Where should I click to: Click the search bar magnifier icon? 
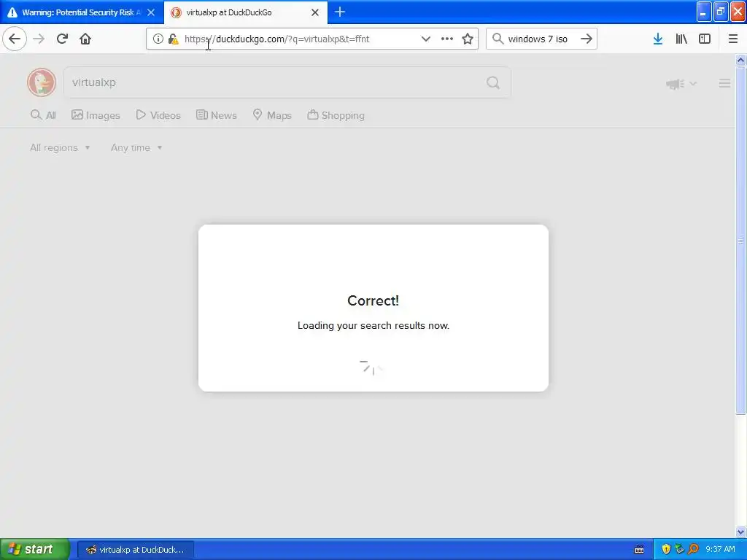tap(498, 39)
